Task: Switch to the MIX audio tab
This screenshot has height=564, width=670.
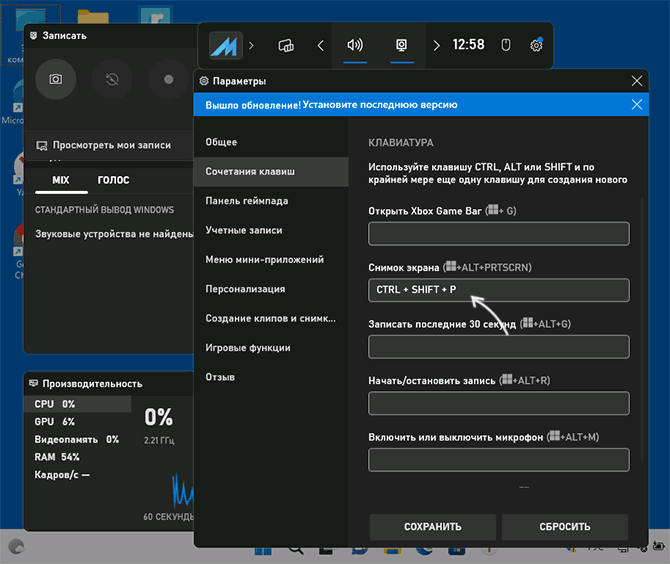Action: (61, 180)
